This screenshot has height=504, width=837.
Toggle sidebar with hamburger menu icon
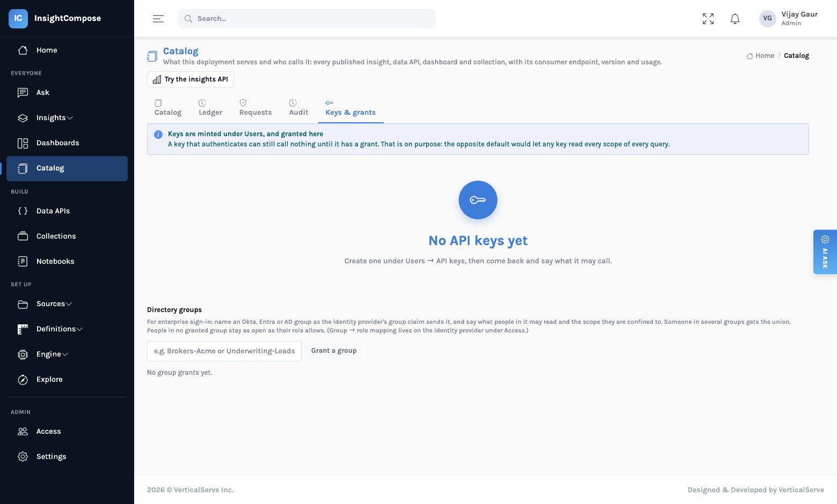click(158, 19)
